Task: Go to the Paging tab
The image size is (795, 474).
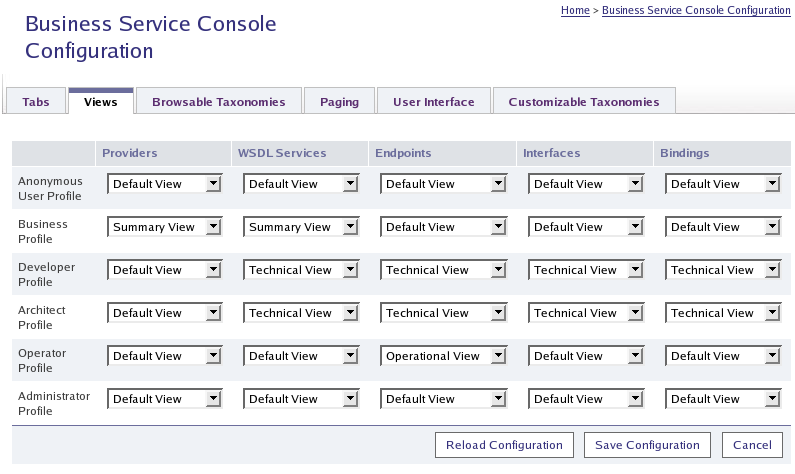Action: click(x=339, y=102)
